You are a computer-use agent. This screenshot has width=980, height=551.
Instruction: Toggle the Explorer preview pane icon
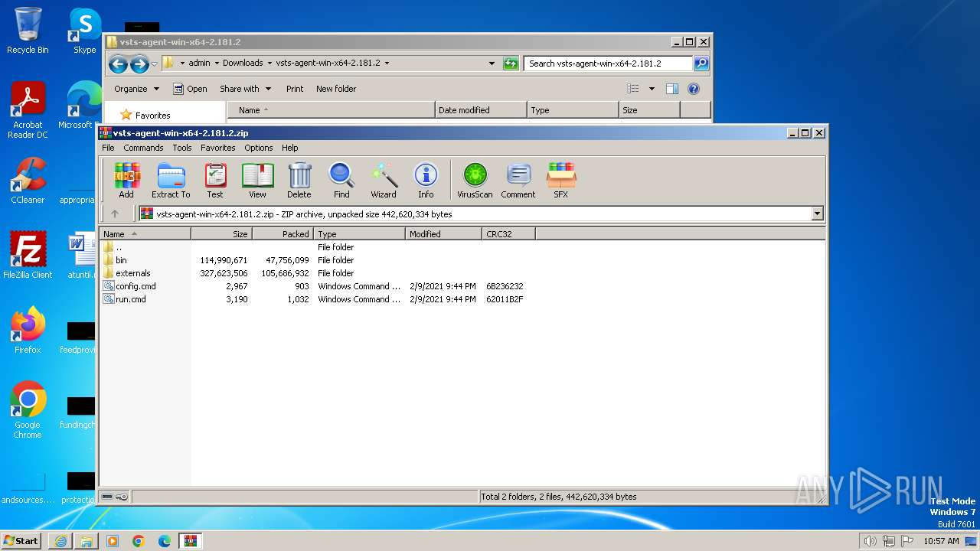[x=672, y=89]
